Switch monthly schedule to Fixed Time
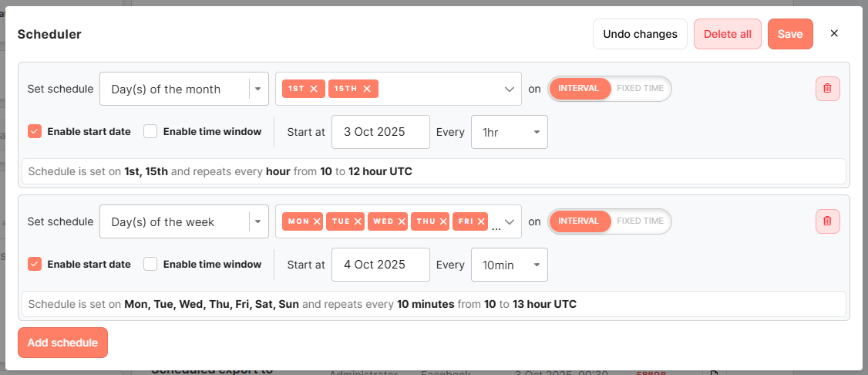This screenshot has width=868, height=375. (x=640, y=89)
